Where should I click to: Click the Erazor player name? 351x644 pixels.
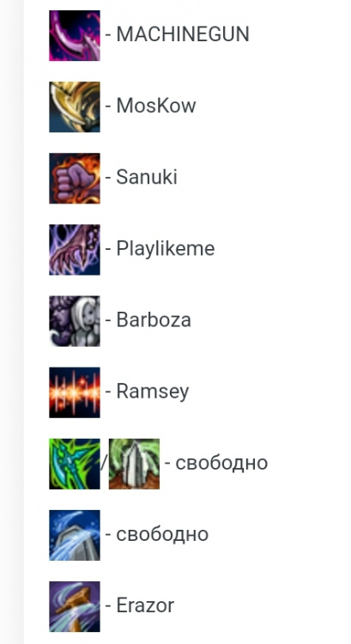pos(145,605)
